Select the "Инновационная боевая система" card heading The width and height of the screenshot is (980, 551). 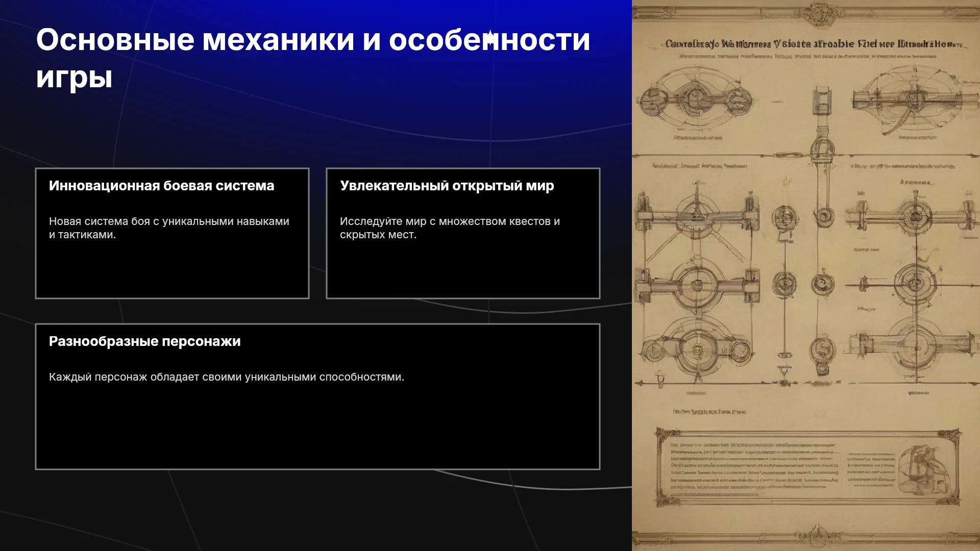pos(161,186)
